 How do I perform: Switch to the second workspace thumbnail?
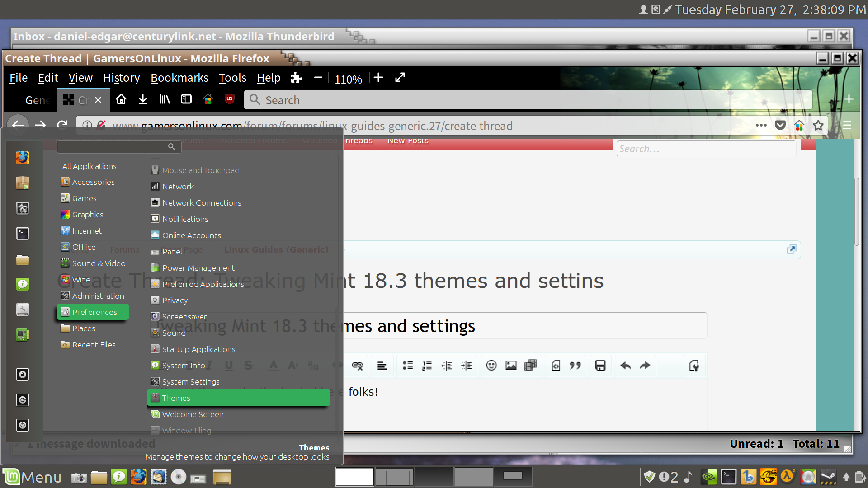(x=394, y=477)
